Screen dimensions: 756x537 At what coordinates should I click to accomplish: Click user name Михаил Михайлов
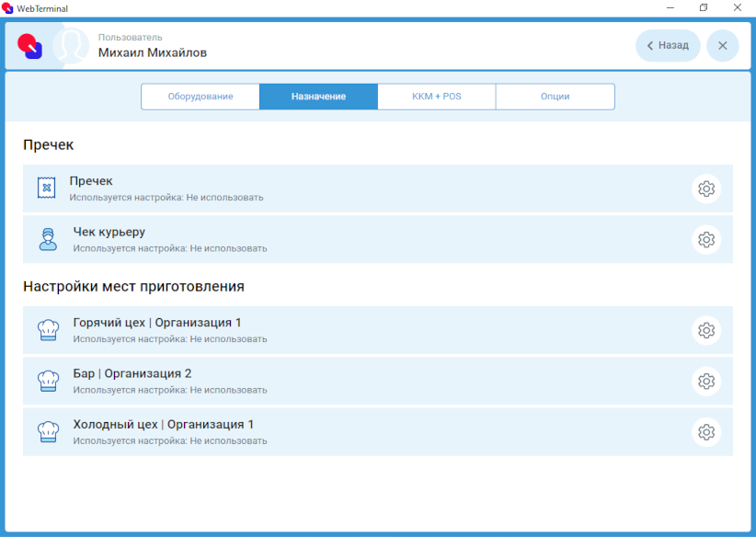click(153, 52)
